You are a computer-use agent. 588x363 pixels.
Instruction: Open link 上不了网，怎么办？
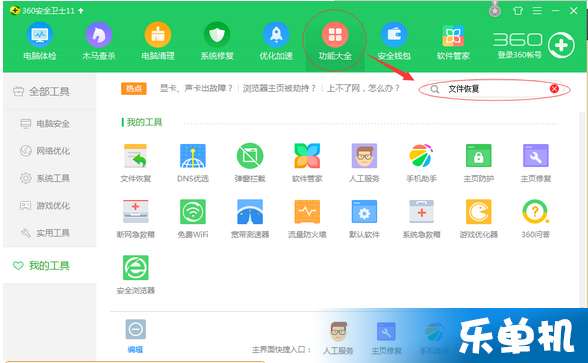click(x=363, y=88)
